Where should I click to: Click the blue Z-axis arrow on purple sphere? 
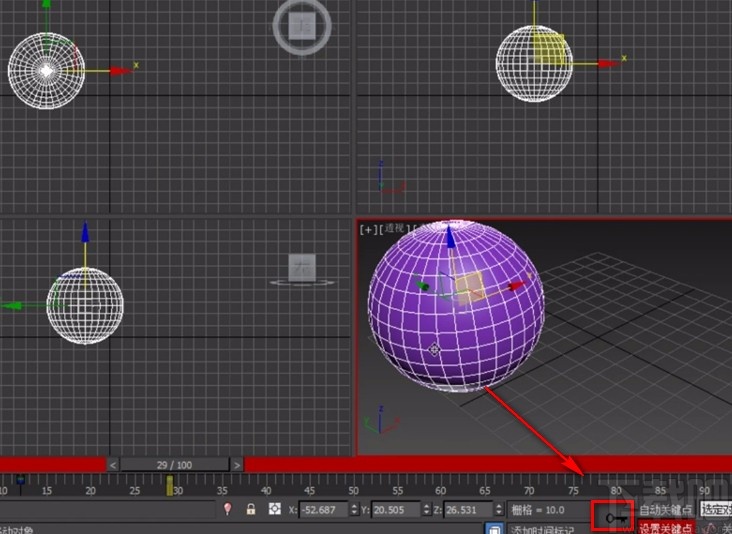click(450, 237)
